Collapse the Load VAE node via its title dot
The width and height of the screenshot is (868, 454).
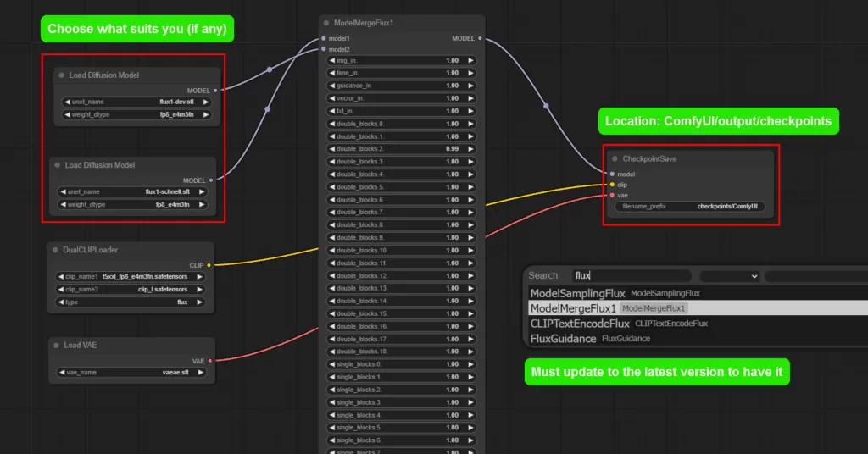pos(57,345)
